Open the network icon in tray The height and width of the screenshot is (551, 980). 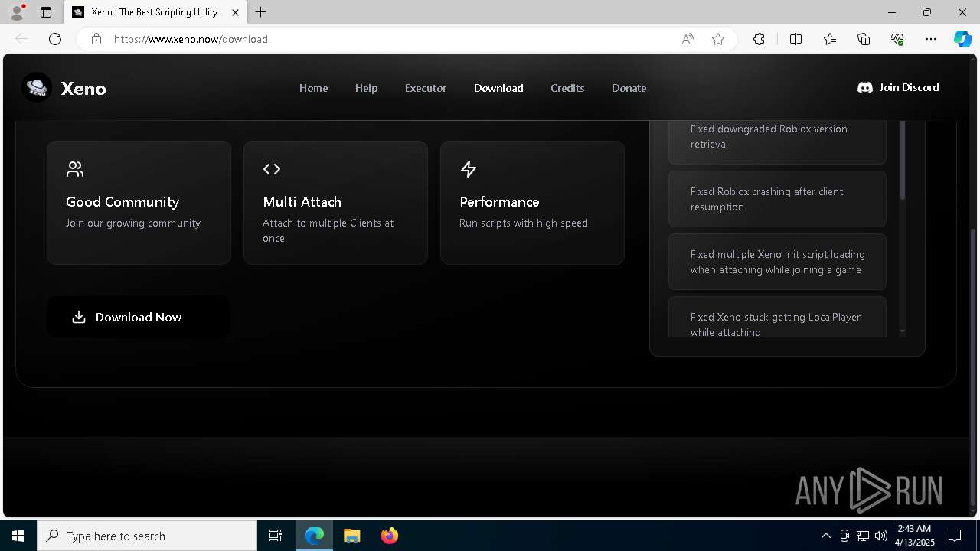(863, 536)
